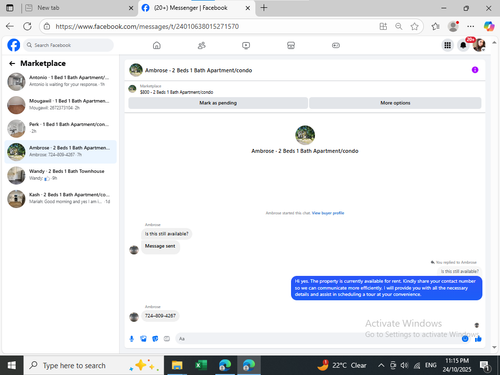500x375 pixels.
Task: Switch to the New tab tab
Action: (79, 8)
